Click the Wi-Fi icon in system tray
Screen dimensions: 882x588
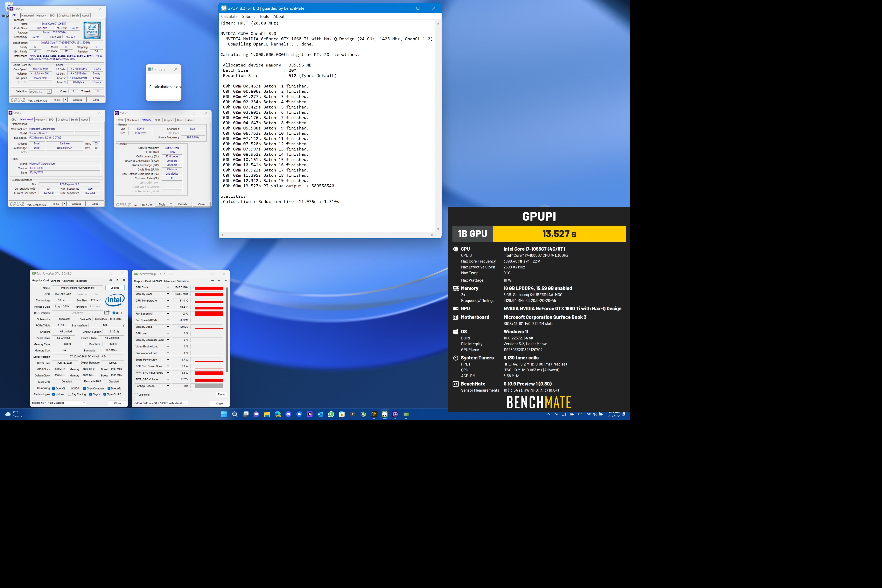[x=589, y=414]
